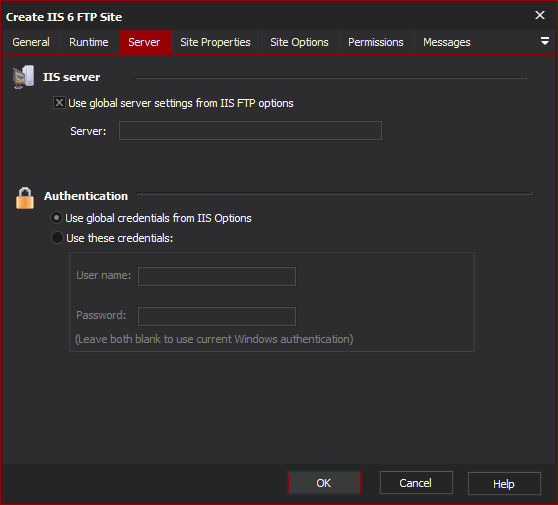
Task: Select the Server tab
Action: [x=144, y=42]
